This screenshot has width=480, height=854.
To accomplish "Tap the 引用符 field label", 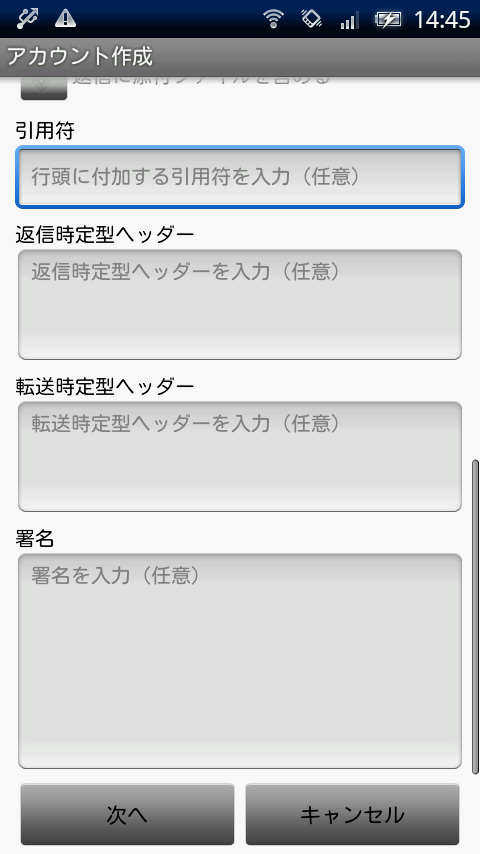I will pyautogui.click(x=45, y=131).
